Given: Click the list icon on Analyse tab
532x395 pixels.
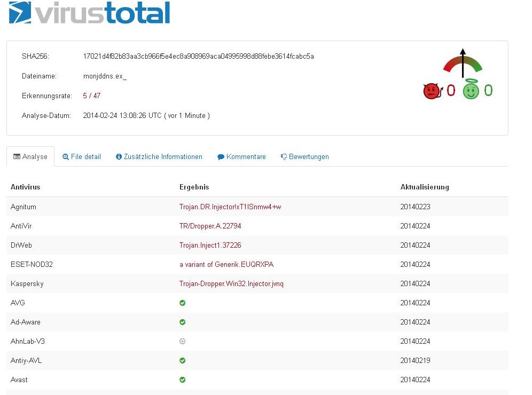Looking at the screenshot, I should (17, 156).
